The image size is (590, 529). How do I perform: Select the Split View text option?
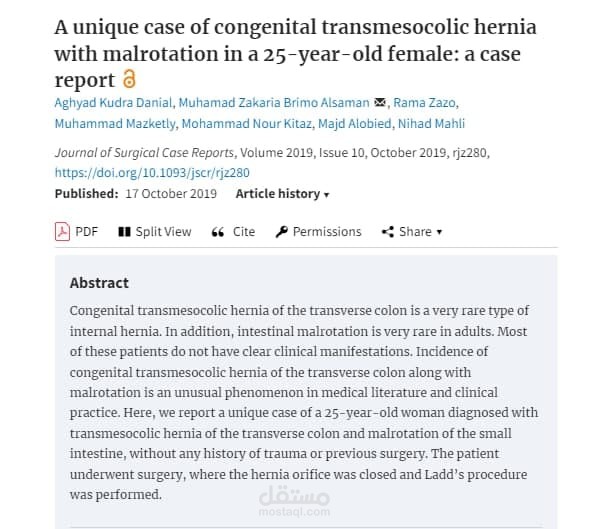point(164,232)
